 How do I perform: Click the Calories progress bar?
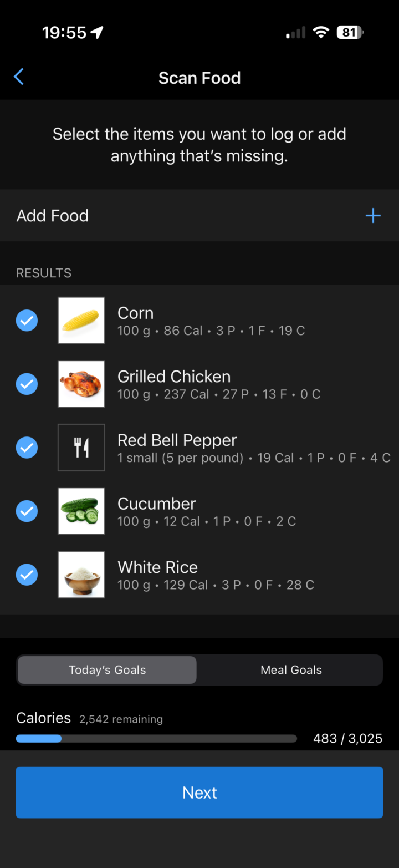click(156, 739)
